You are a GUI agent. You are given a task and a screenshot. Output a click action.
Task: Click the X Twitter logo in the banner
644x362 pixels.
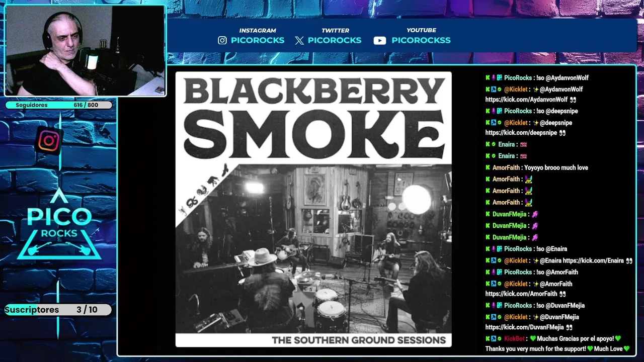pyautogui.click(x=299, y=41)
